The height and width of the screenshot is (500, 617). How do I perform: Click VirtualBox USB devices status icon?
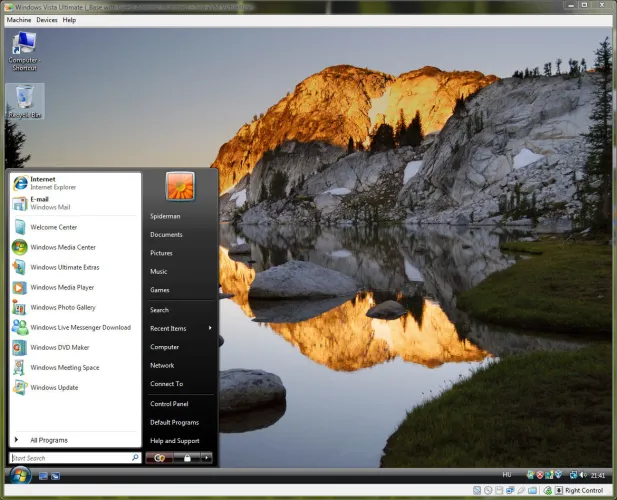[521, 491]
